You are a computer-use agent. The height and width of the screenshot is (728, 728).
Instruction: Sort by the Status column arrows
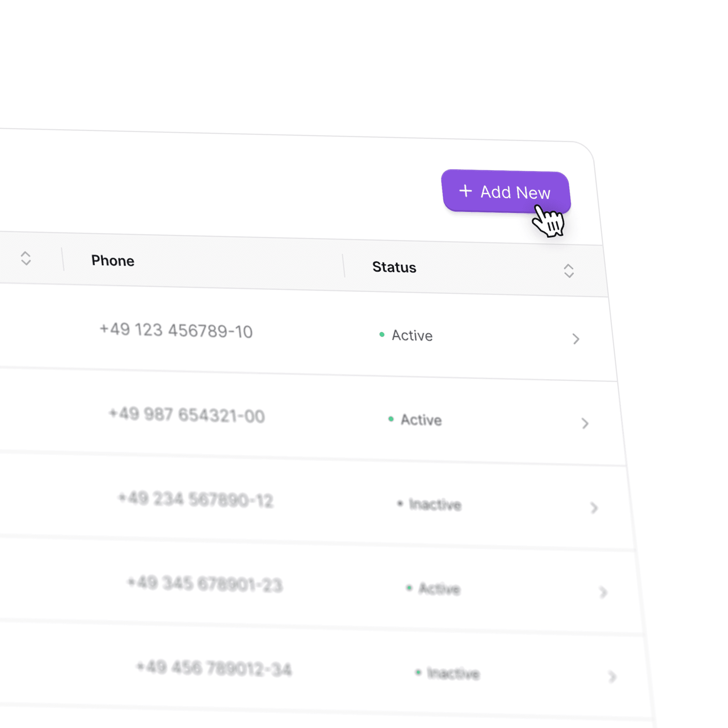coord(569,271)
